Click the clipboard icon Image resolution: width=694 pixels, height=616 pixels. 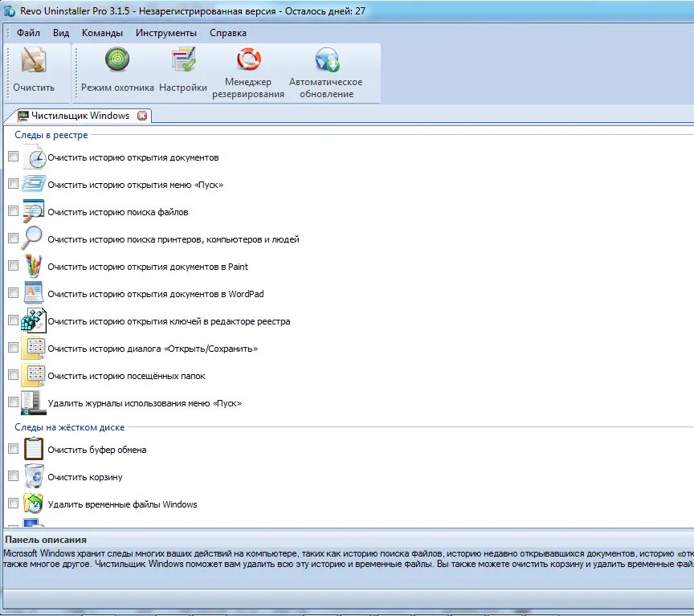[33, 449]
